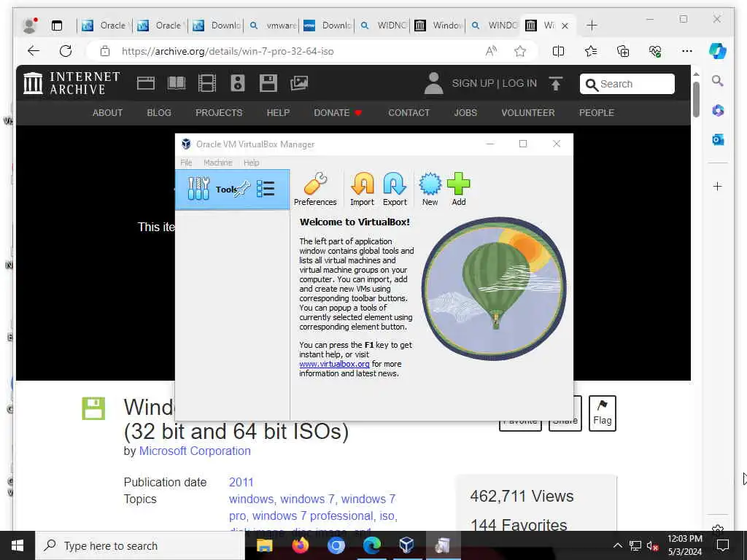
Task: Open the PROJECTS navigation item
Action: (x=219, y=113)
